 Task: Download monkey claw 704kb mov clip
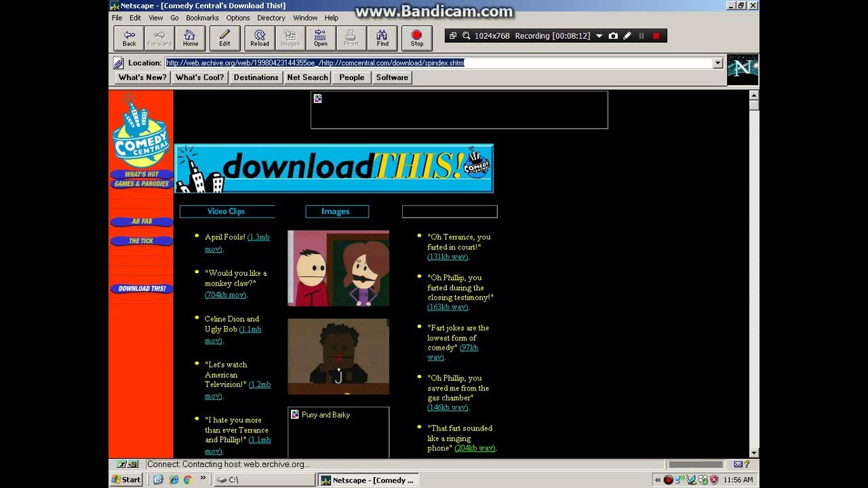coord(226,295)
